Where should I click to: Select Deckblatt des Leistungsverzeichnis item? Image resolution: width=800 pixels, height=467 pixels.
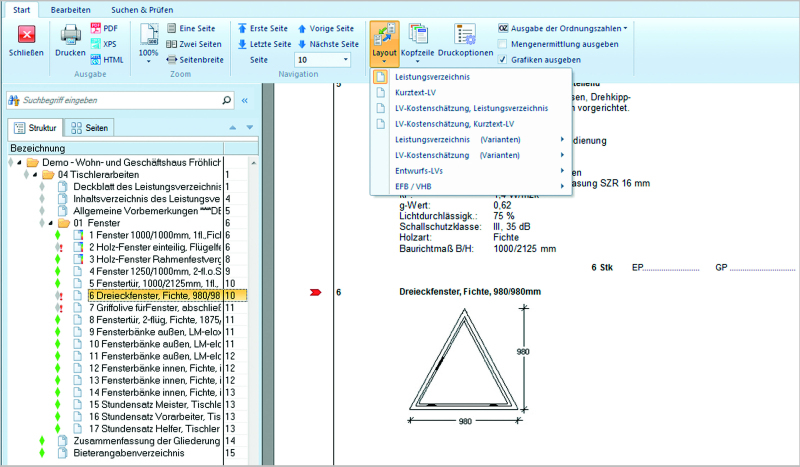point(147,187)
